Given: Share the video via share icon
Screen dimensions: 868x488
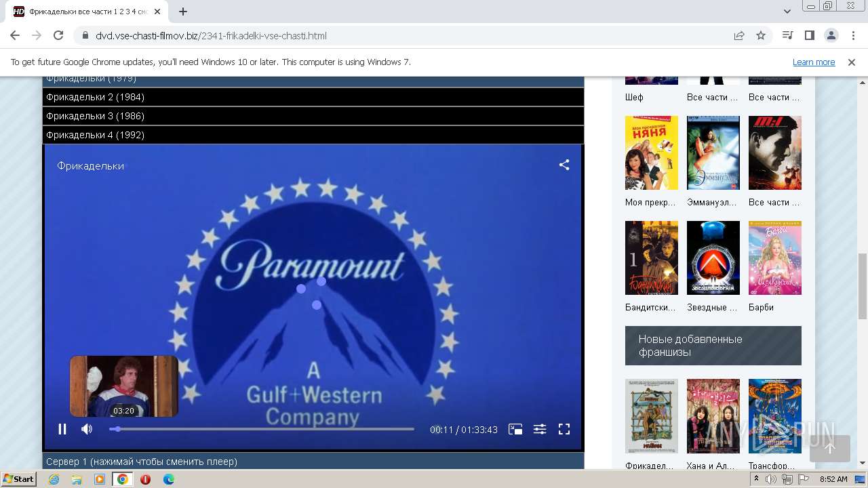Looking at the screenshot, I should [564, 165].
